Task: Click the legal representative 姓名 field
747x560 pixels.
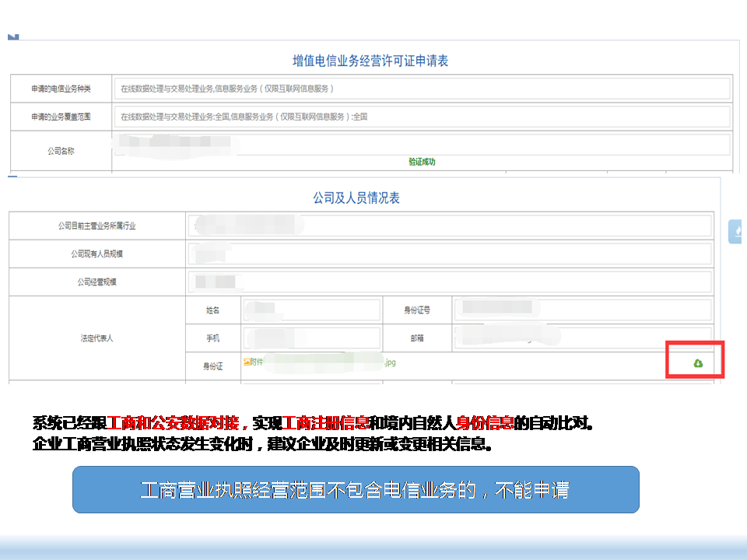Action: coord(311,310)
